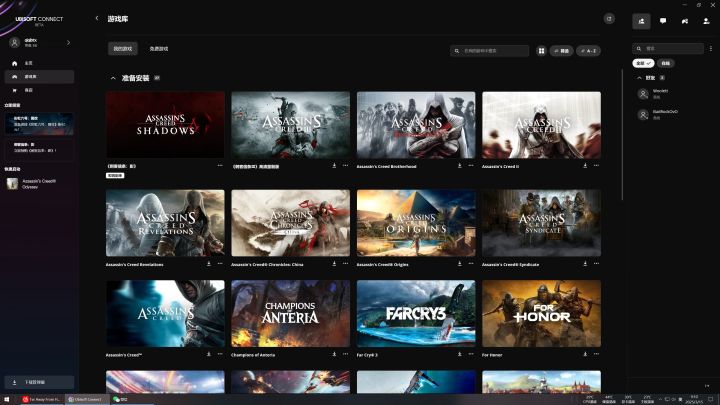Open more options for Assassin's Creed Shadows
This screenshot has height=405, width=720.
pos(220,165)
